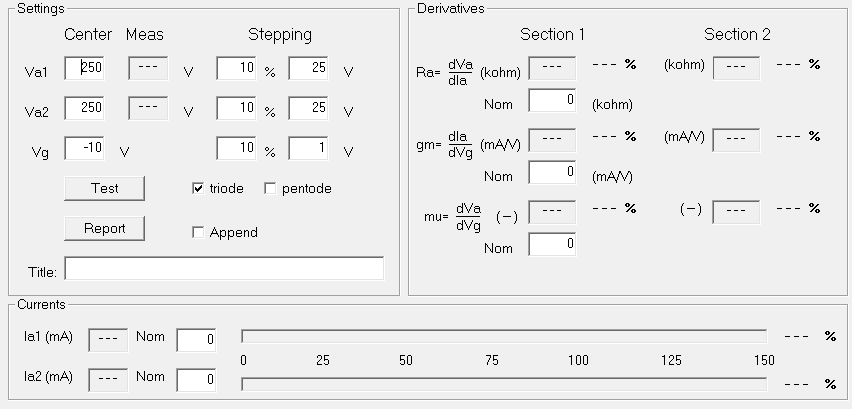This screenshot has width=852, height=409.
Task: Edit the Va1 stepping volts field
Action: pos(308,68)
